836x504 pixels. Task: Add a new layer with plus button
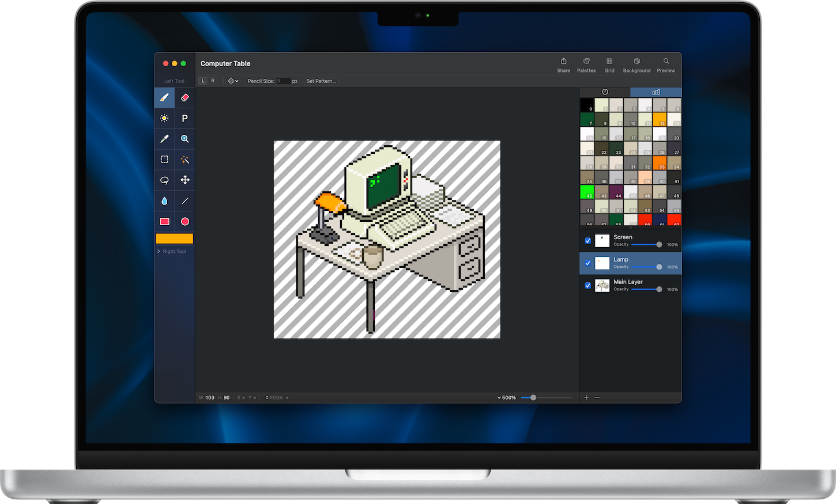(x=586, y=397)
